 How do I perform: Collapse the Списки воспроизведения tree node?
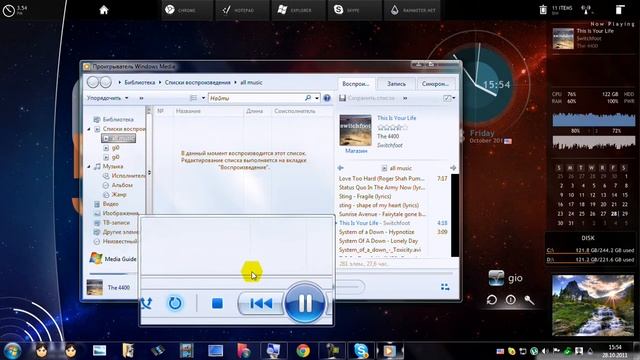click(x=89, y=129)
